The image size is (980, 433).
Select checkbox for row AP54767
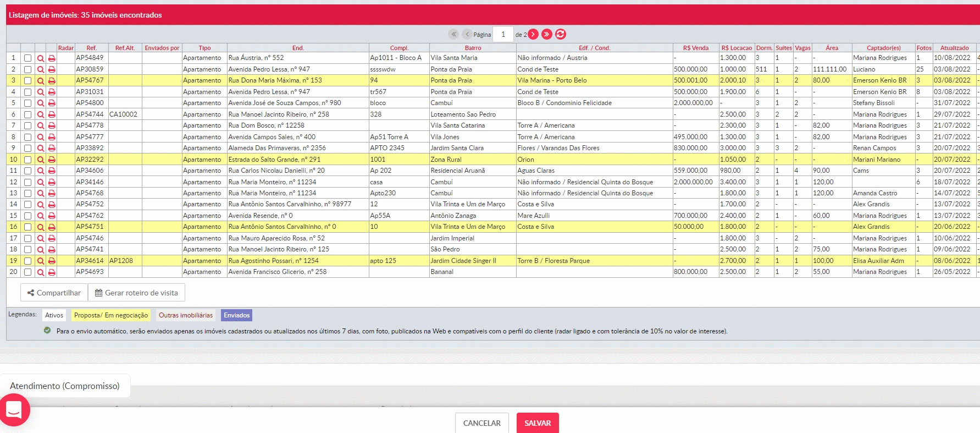click(27, 80)
